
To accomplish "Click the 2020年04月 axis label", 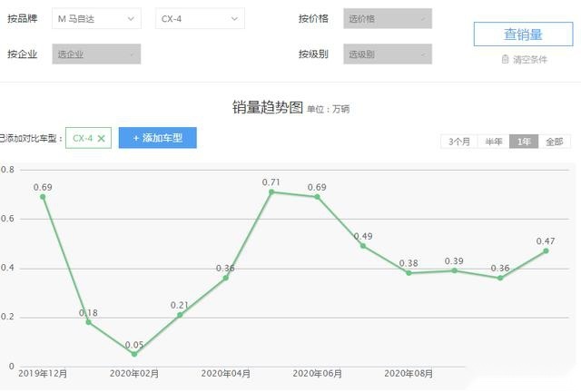I will click(226, 374).
